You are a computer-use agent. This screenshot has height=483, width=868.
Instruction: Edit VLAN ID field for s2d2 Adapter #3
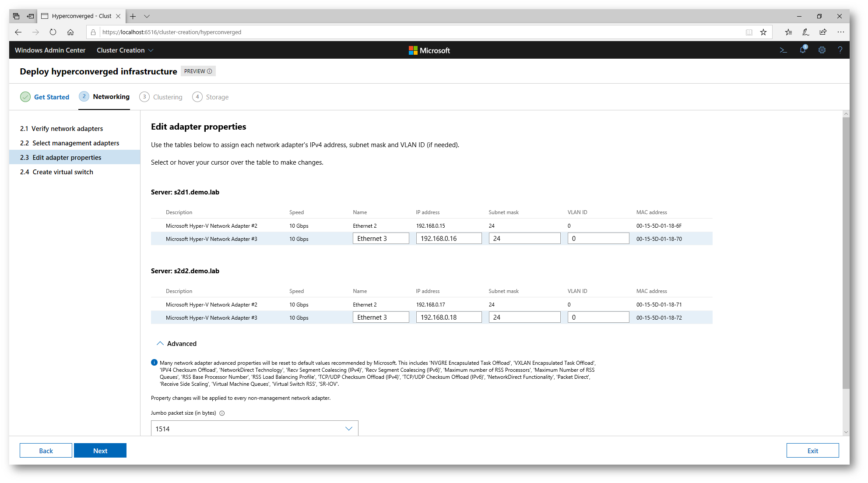pos(598,317)
